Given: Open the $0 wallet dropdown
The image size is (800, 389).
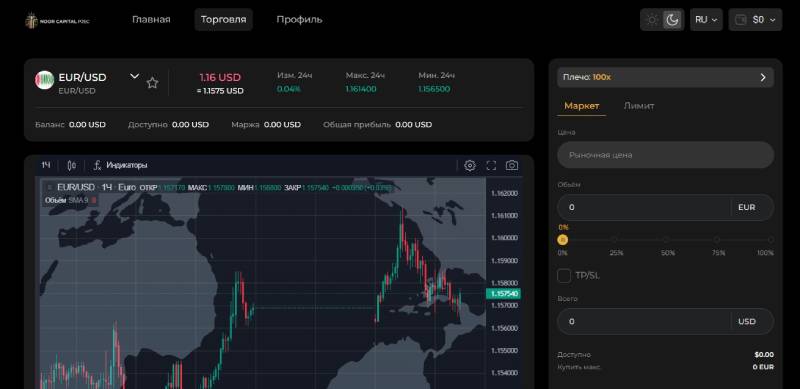Looking at the screenshot, I should 755,20.
